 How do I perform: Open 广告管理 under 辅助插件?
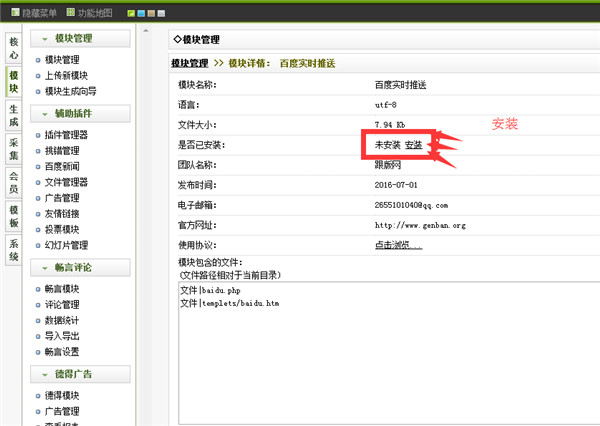[62, 198]
